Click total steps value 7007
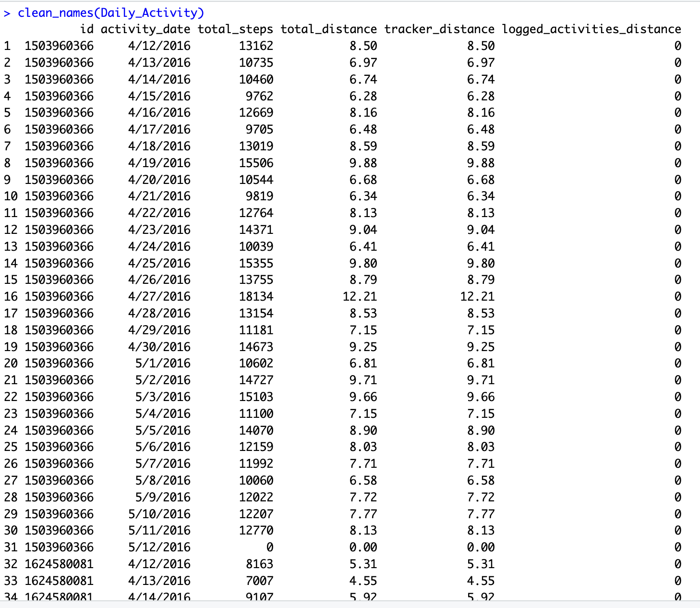 [x=260, y=581]
